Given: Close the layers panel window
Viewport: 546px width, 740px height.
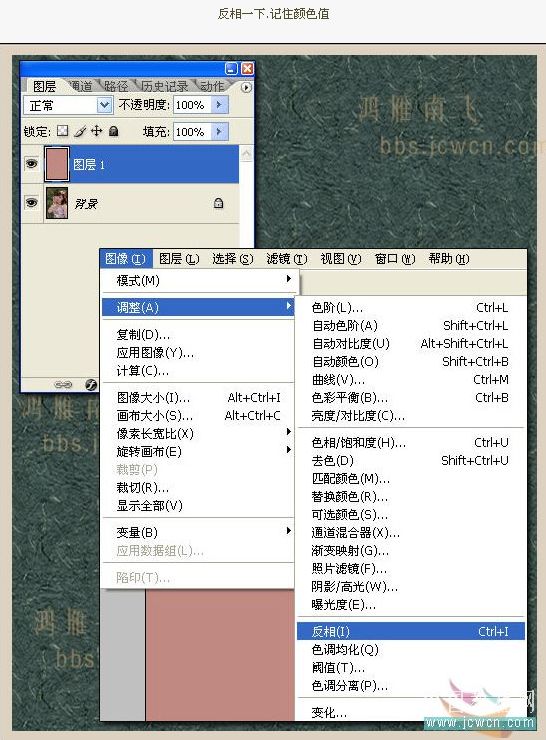Looking at the screenshot, I should 247,68.
